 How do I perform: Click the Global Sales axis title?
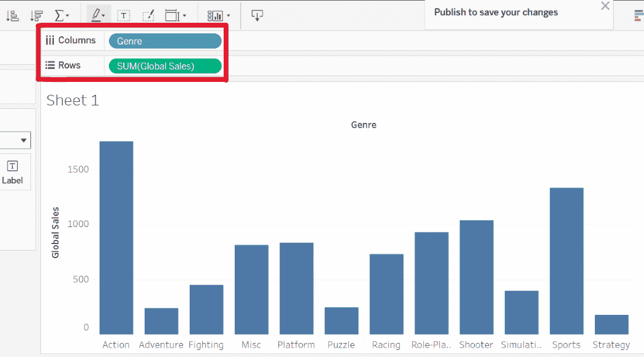(56, 233)
